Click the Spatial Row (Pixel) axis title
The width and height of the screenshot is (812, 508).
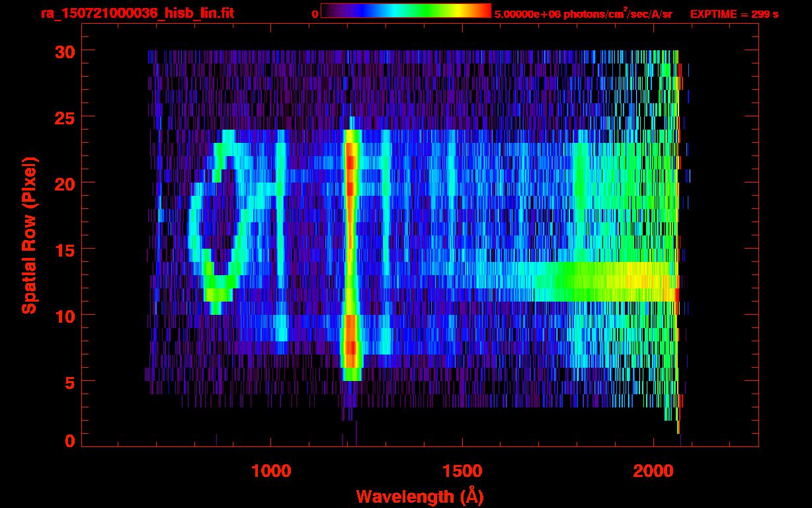pos(29,235)
